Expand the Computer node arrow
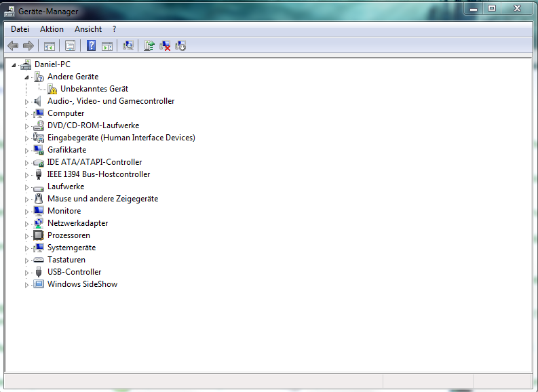 26,114
